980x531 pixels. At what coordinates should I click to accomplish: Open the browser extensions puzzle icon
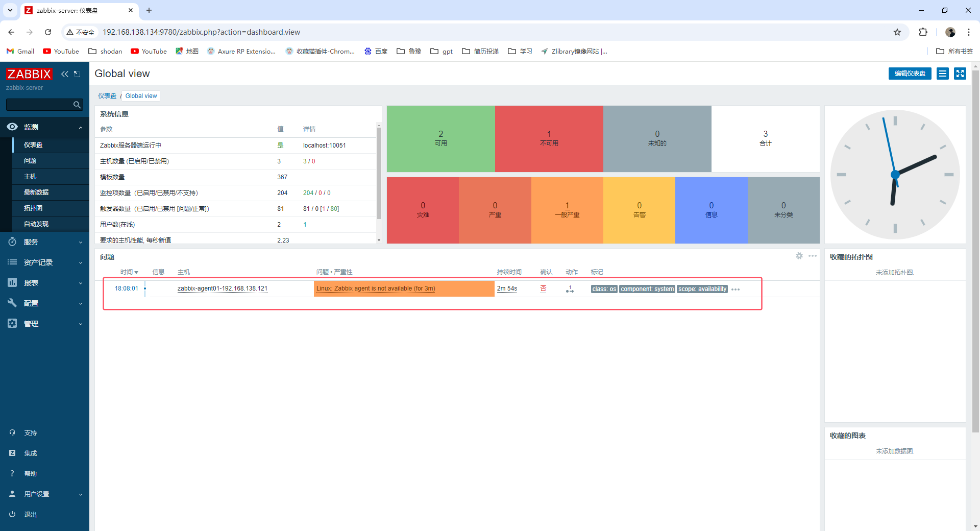923,32
